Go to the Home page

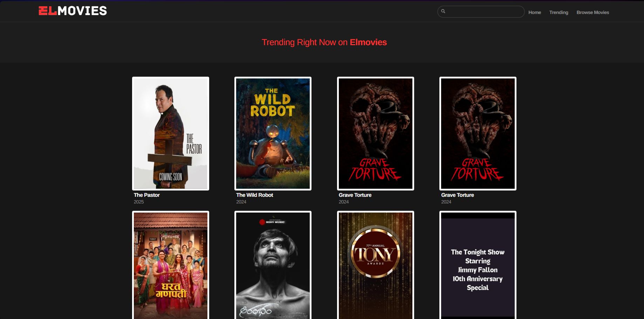point(535,12)
